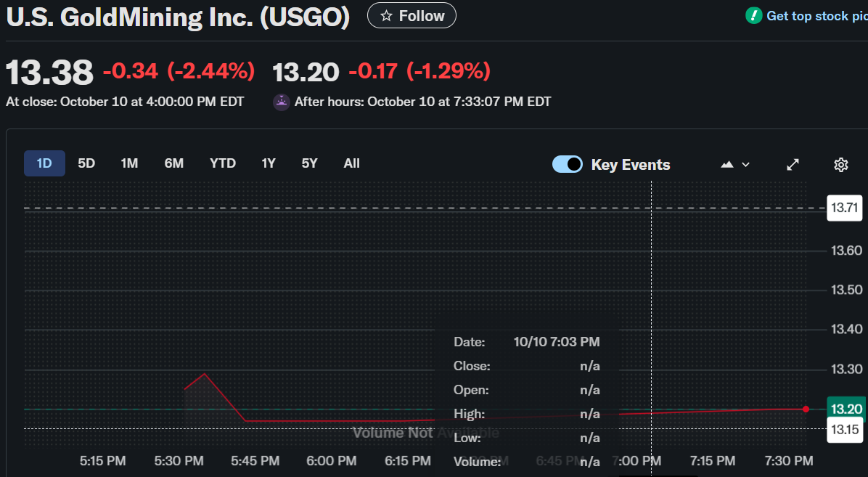Click the red endpoint marker on chart
868x477 pixels.
pyautogui.click(x=806, y=409)
